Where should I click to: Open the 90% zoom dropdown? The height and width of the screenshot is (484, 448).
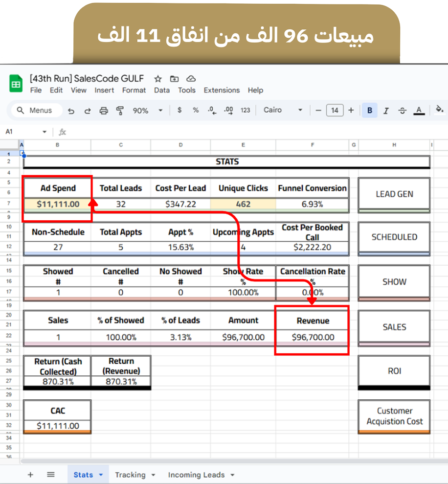click(x=147, y=111)
